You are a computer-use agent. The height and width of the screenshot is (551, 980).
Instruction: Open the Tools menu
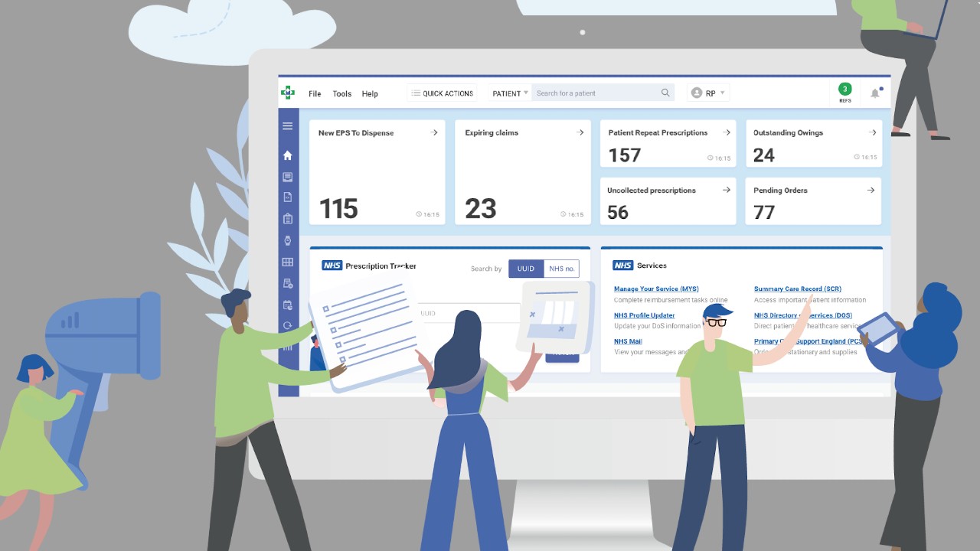coord(342,94)
